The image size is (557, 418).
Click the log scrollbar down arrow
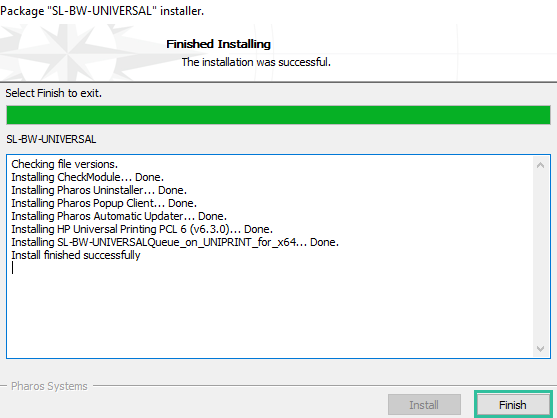click(x=540, y=349)
